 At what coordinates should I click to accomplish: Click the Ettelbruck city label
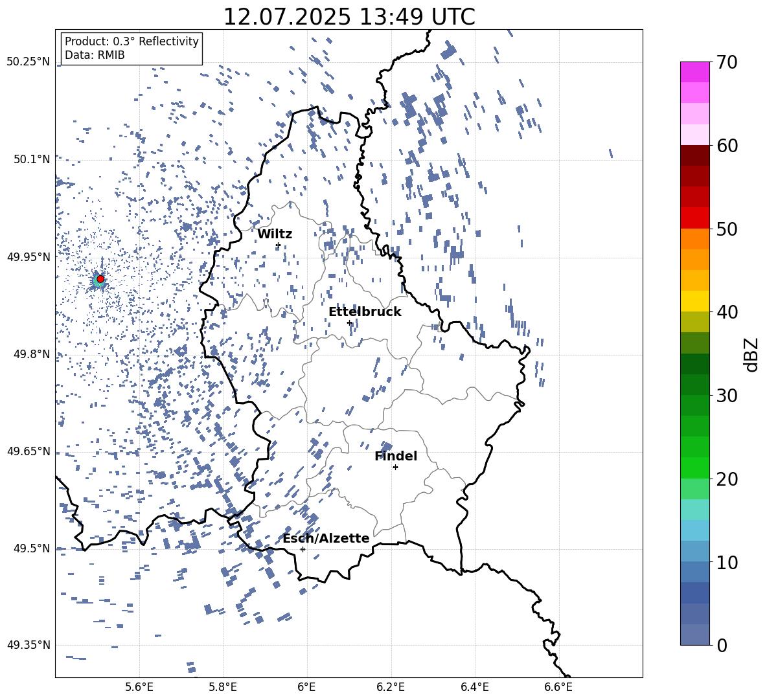[x=365, y=312]
